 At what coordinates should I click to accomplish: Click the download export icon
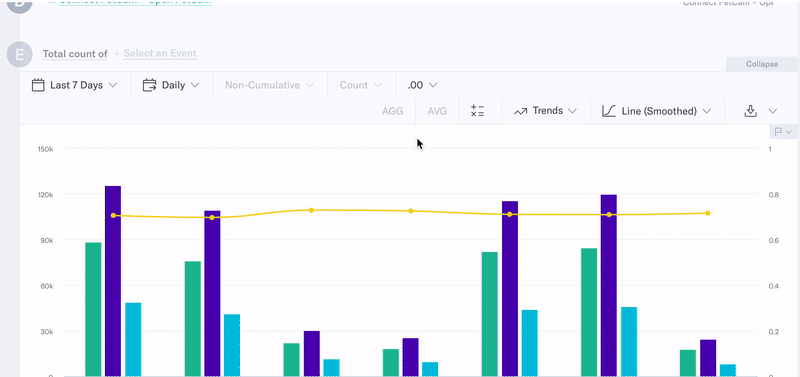click(750, 111)
